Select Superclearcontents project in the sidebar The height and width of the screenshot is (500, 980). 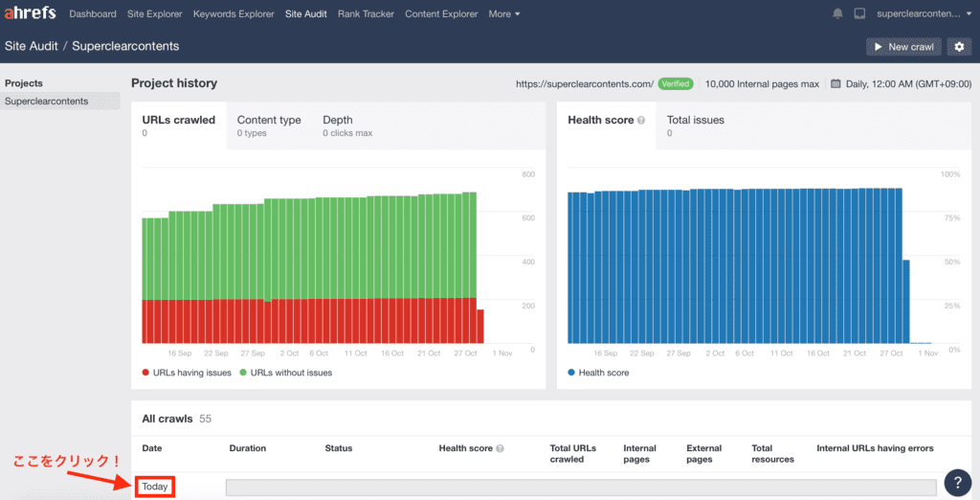[x=46, y=101]
